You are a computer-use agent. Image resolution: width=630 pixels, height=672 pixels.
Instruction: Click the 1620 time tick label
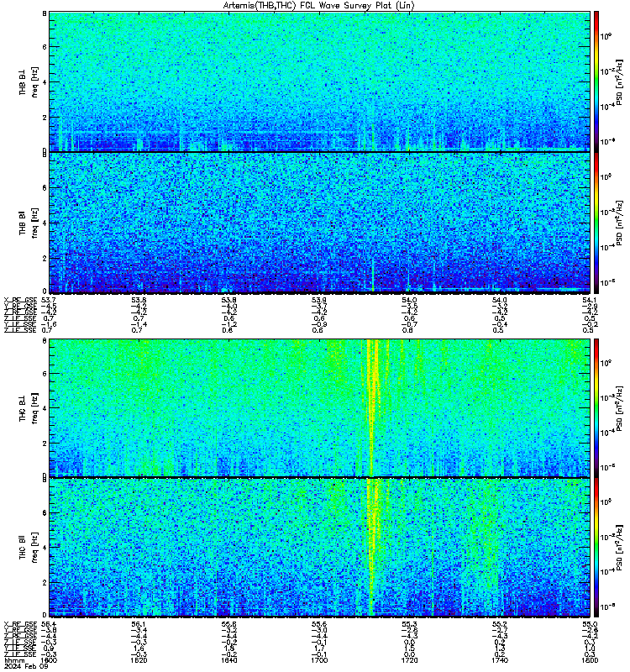click(139, 660)
